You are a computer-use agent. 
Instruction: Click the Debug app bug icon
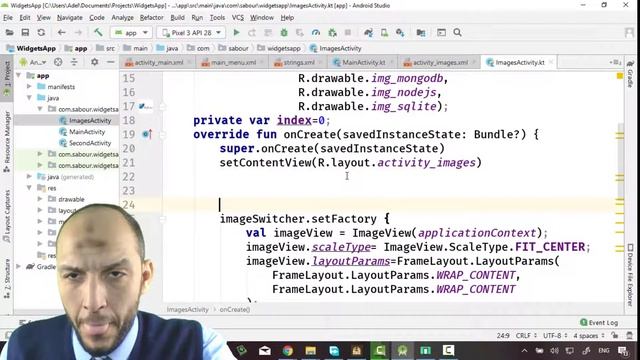284,32
